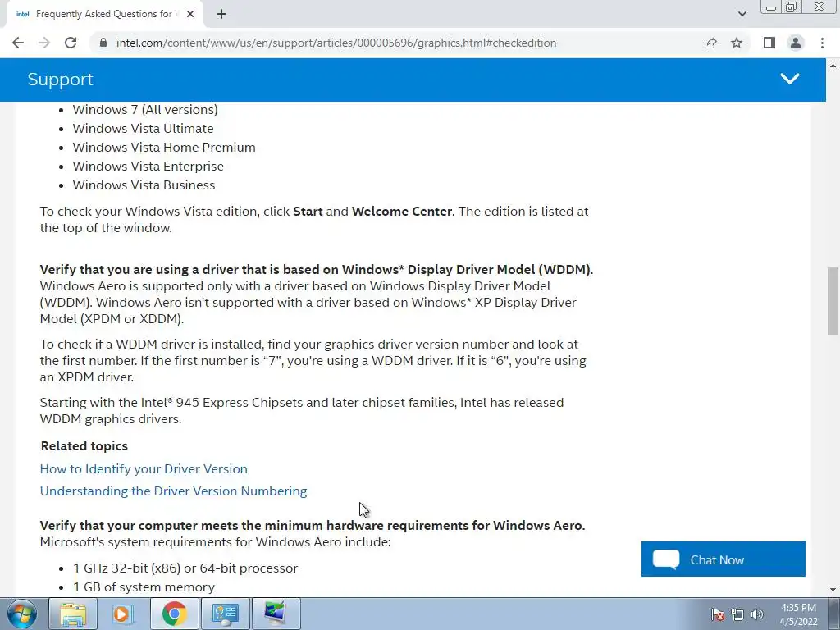
Task: Click the '1 GHz 32-bit (x86)' processor item
Action: [x=185, y=568]
